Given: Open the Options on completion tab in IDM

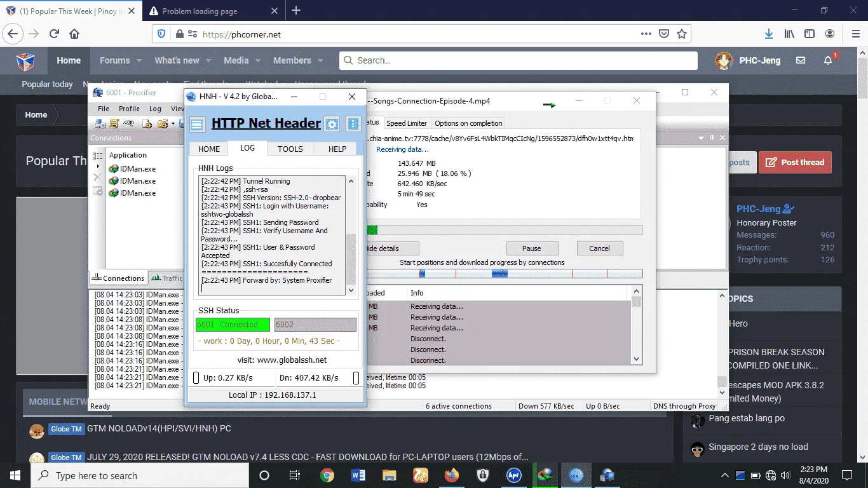Looking at the screenshot, I should pos(468,123).
